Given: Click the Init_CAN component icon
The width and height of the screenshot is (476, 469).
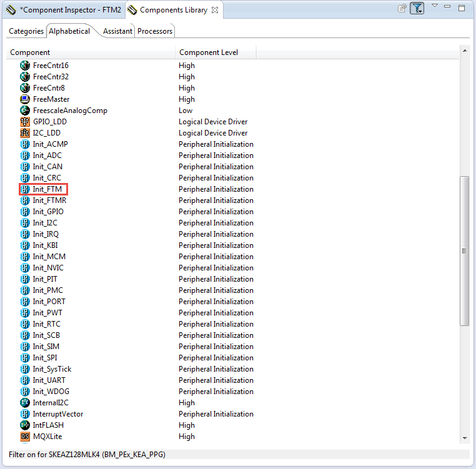Looking at the screenshot, I should coord(25,166).
